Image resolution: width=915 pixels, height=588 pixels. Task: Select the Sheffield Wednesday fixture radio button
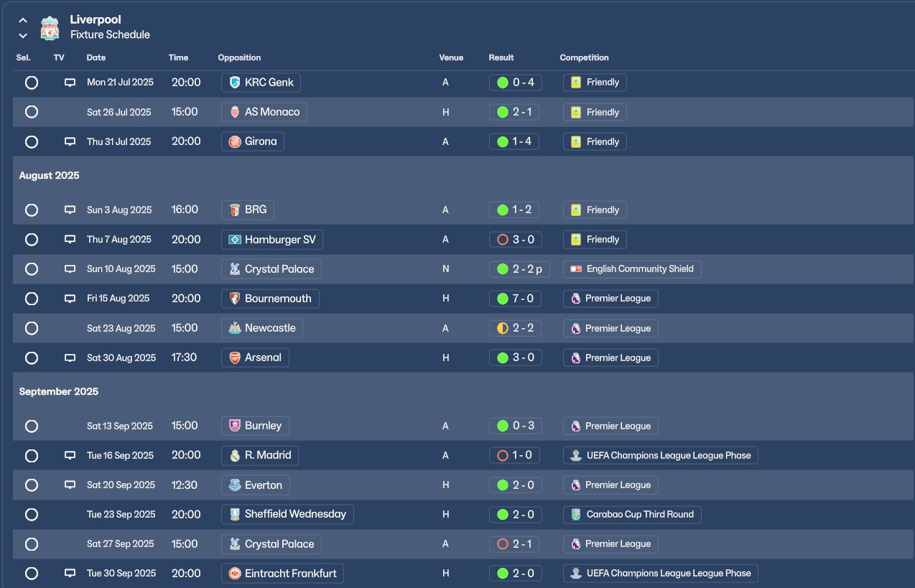(x=32, y=514)
